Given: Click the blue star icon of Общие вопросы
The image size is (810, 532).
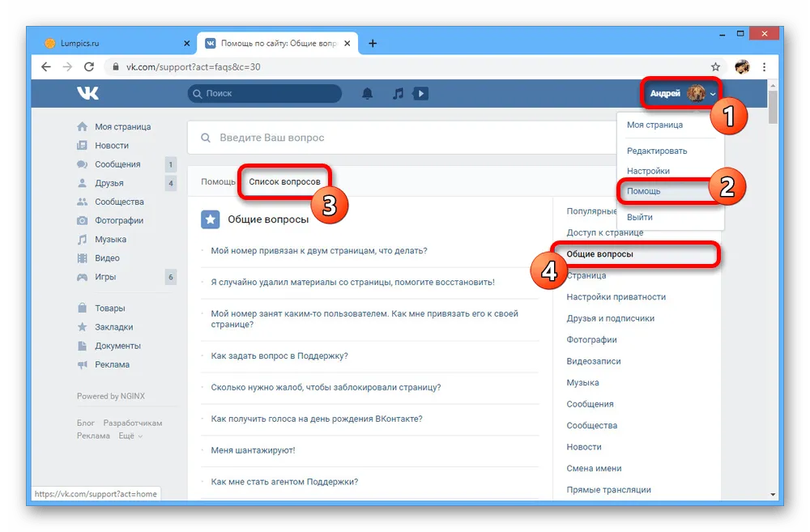Looking at the screenshot, I should click(x=211, y=219).
